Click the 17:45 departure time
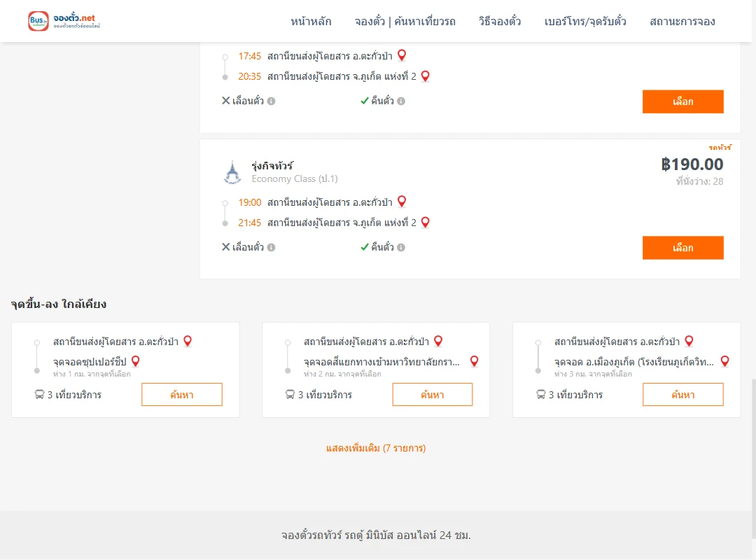Viewport: 756px width, 560px height. pyautogui.click(x=250, y=57)
